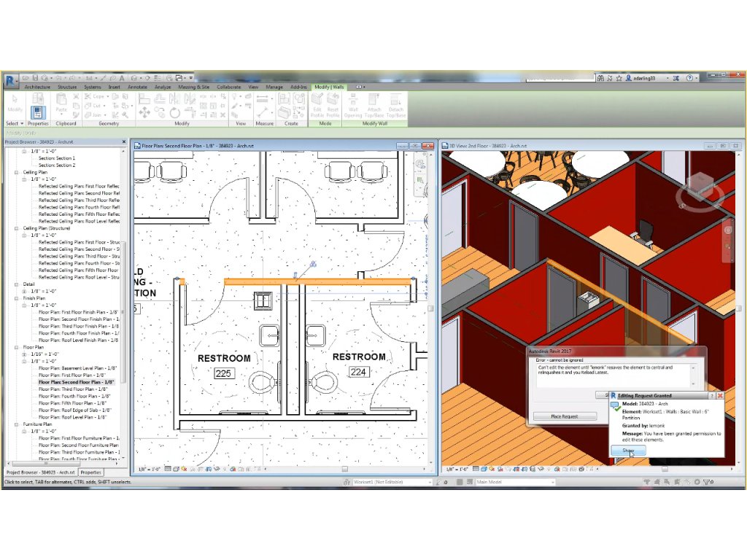Click the adarling33 user sign-in label
Screen dimensions: 747x560
point(645,78)
